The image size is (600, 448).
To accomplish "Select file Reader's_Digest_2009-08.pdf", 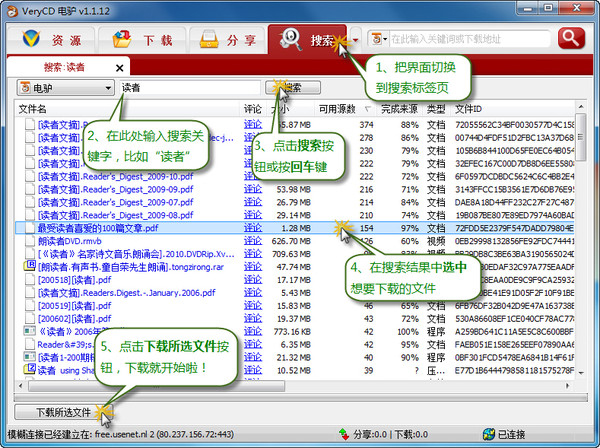I will click(115, 215).
